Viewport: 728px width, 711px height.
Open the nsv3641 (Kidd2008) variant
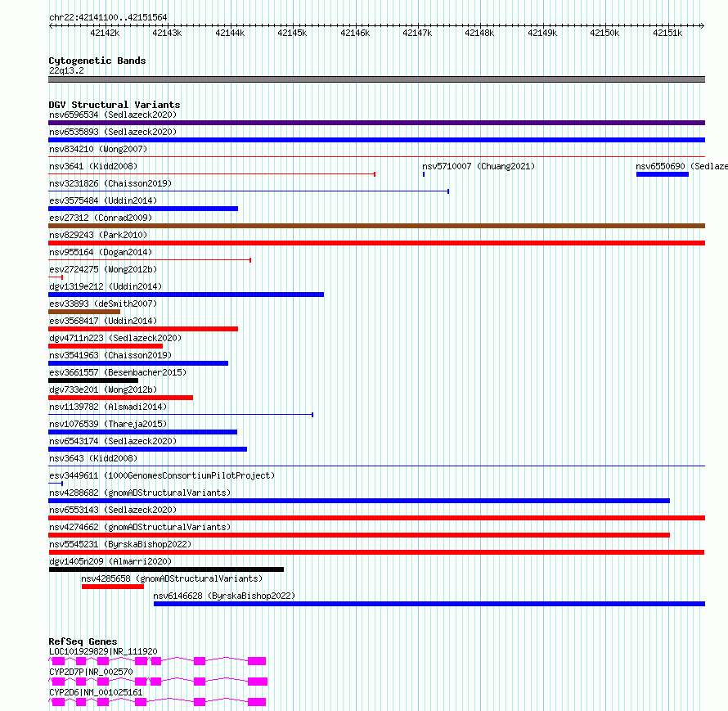93,166
